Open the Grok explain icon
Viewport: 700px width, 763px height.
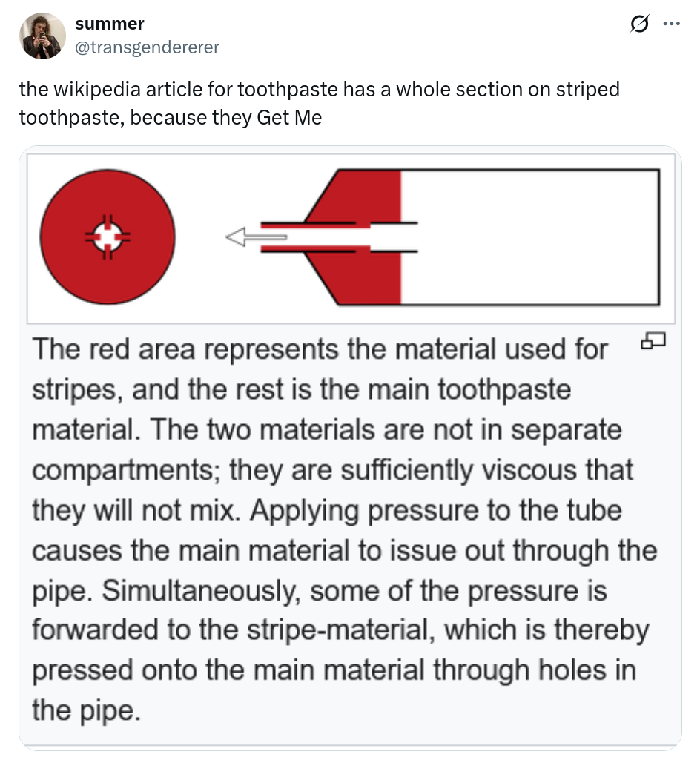(637, 25)
